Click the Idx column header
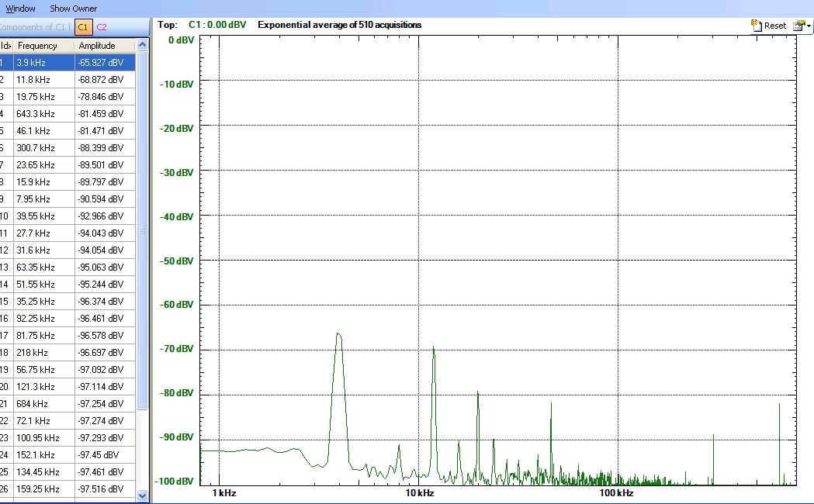Viewport: 814px width, 504px height. (6, 46)
